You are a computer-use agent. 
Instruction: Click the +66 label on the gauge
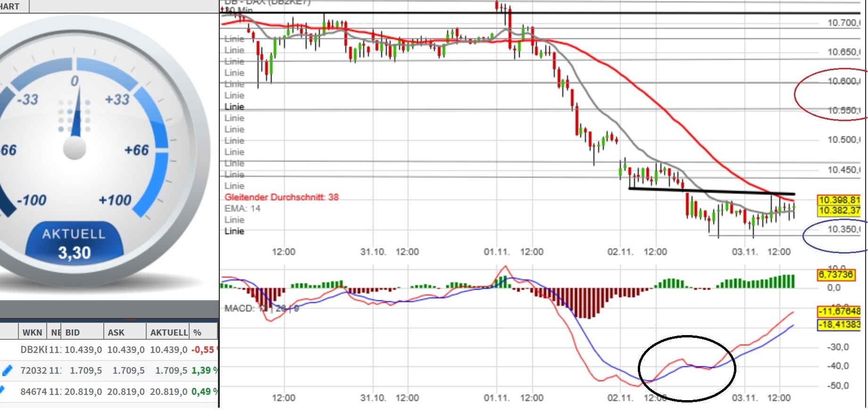(136, 150)
